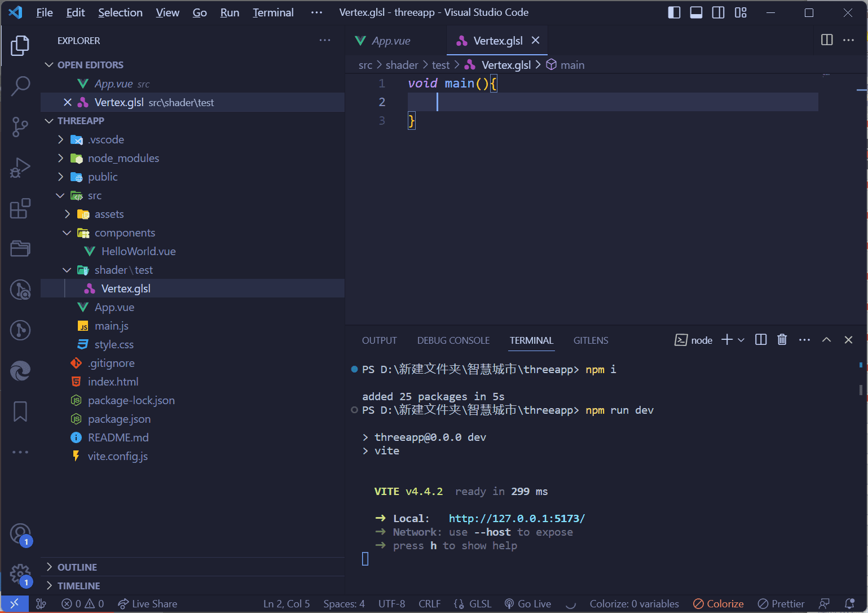Change line ending CRLF setting
The height and width of the screenshot is (613, 868).
click(x=429, y=603)
